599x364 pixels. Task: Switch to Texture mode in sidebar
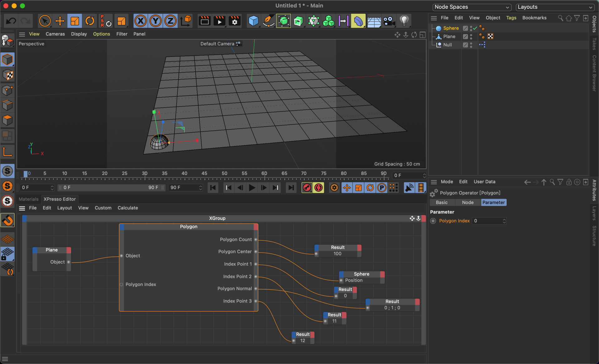click(x=7, y=75)
